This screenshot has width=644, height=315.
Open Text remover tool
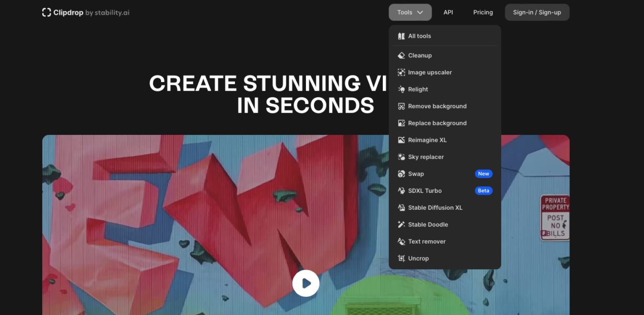pos(427,242)
